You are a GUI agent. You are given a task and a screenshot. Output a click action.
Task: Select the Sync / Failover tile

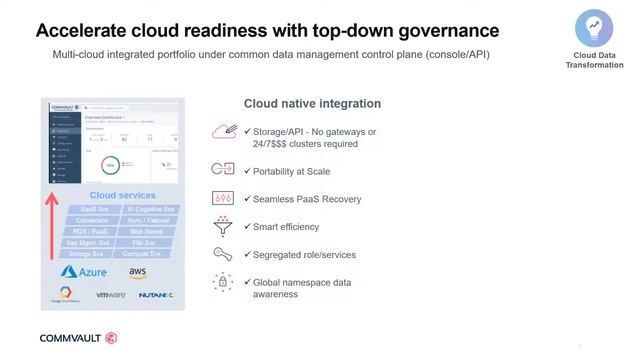[x=148, y=220]
